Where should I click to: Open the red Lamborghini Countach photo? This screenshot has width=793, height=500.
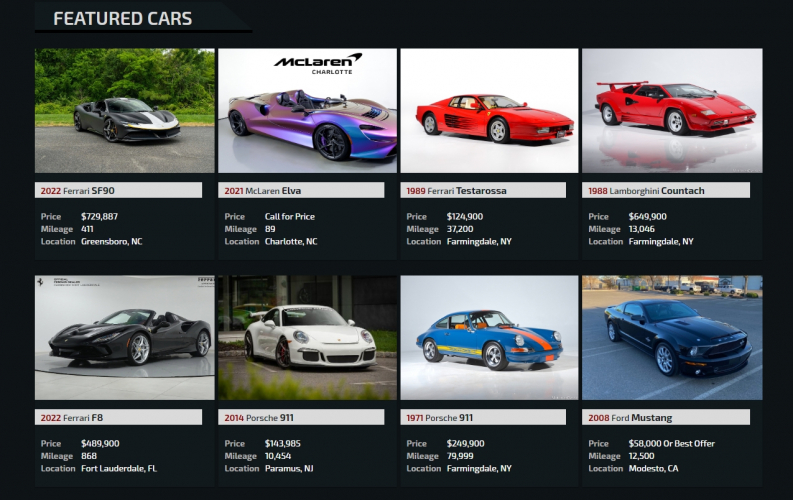[x=672, y=111]
